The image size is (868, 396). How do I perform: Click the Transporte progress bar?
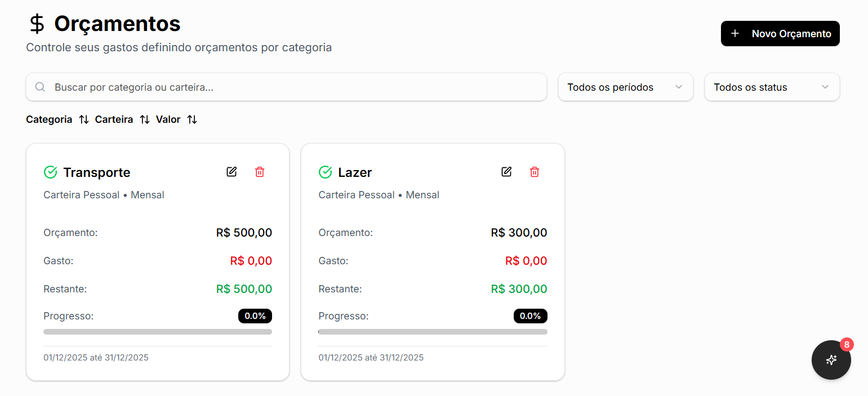[x=158, y=332]
